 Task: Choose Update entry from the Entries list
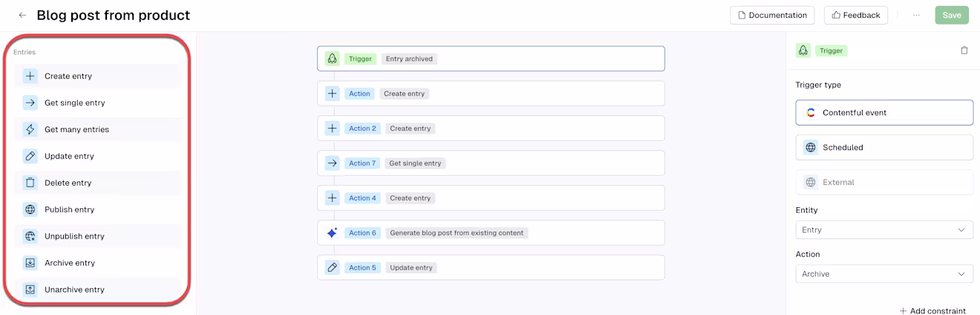[97, 156]
